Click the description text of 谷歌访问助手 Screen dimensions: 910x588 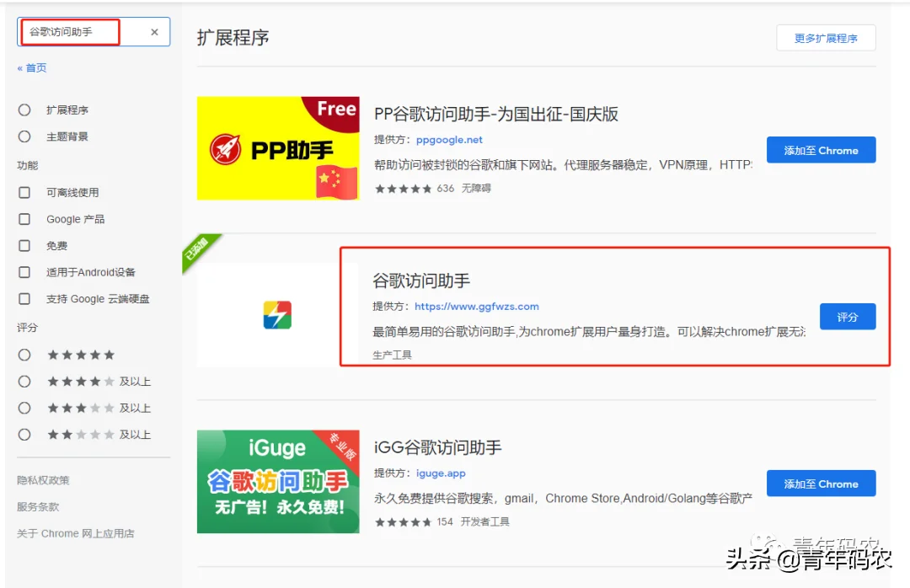588,332
